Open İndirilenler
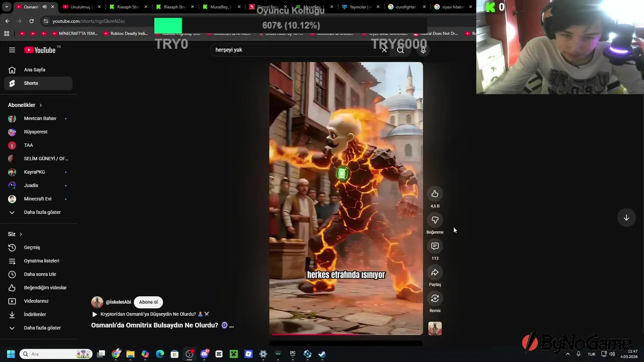This screenshot has width=644, height=362. tap(38, 315)
